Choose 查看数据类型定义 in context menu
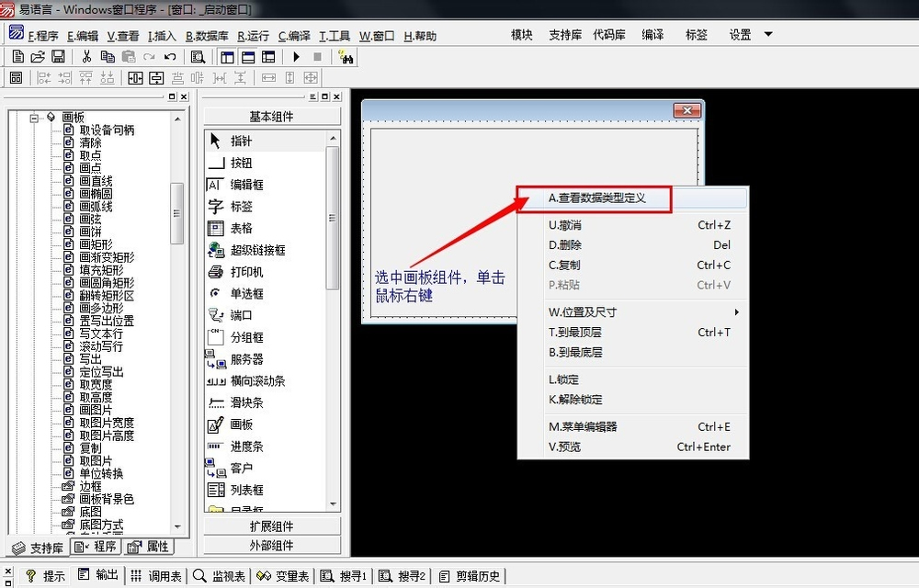 tap(597, 198)
